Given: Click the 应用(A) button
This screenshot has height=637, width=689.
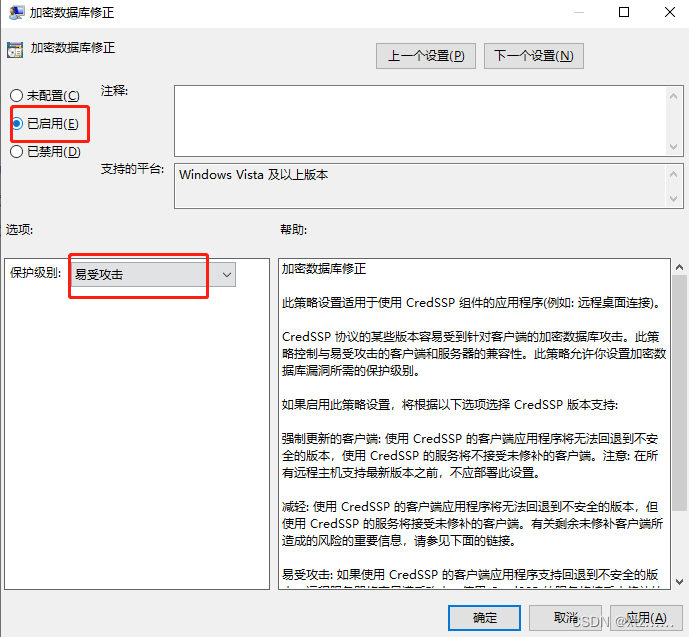Looking at the screenshot, I should point(646,618).
